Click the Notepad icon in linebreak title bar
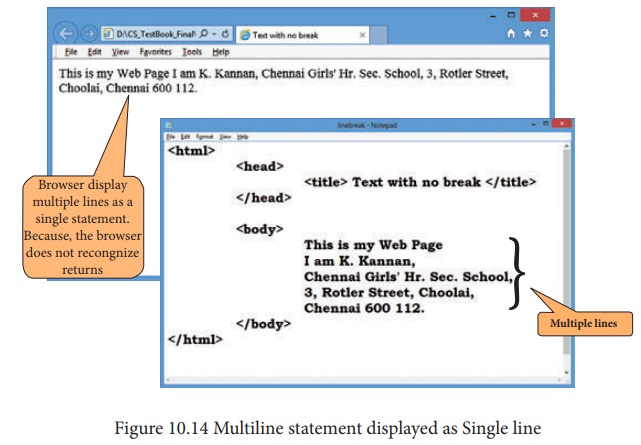Viewport: 641px width, 445px height. (170, 125)
